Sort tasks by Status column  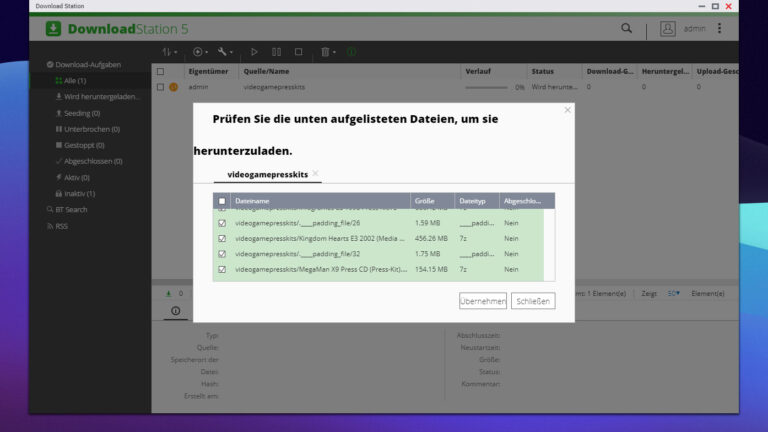[543, 72]
